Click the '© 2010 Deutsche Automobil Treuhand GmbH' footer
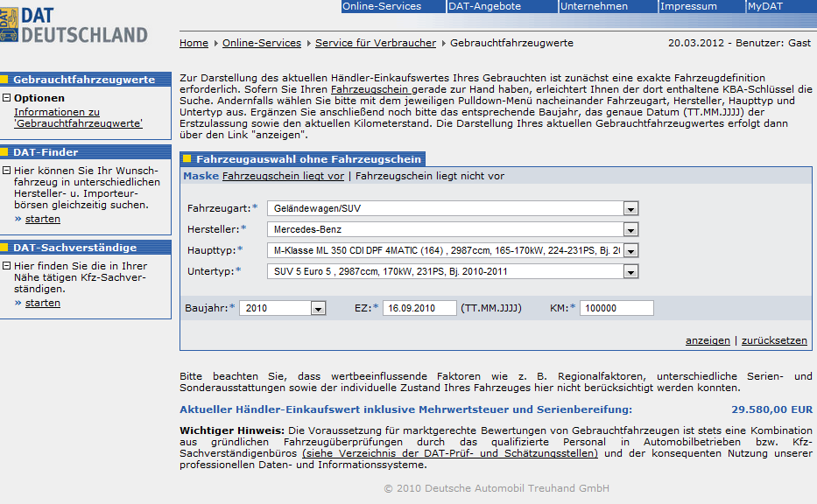 click(x=497, y=488)
